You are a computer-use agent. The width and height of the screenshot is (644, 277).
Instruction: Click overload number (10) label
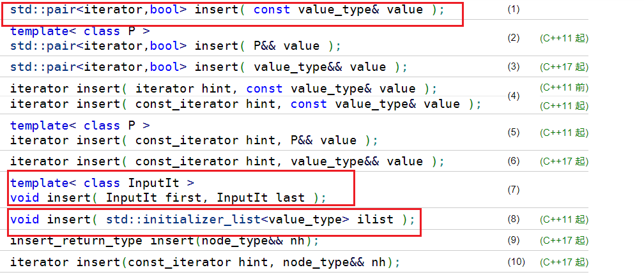tap(516, 262)
